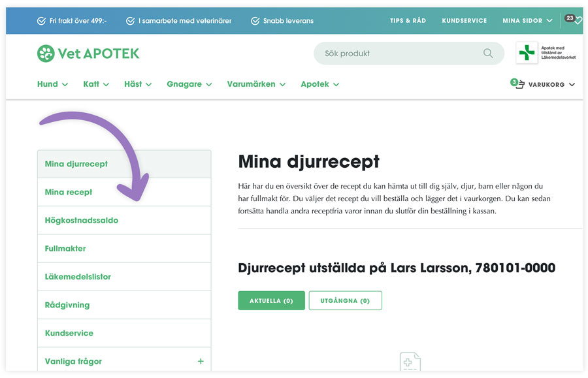588x378 pixels.
Task: Open the MINA SIDOR dropdown
Action: coord(526,20)
